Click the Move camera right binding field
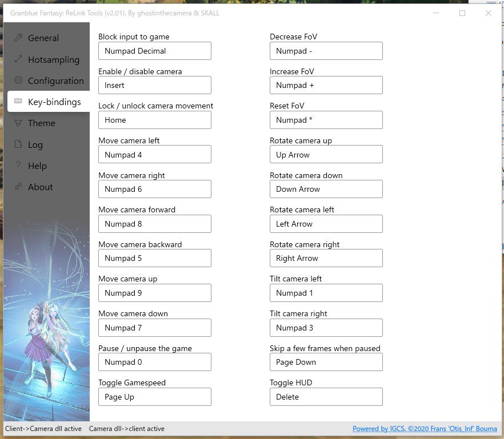Screen dimensions: 504x439 (x=155, y=189)
